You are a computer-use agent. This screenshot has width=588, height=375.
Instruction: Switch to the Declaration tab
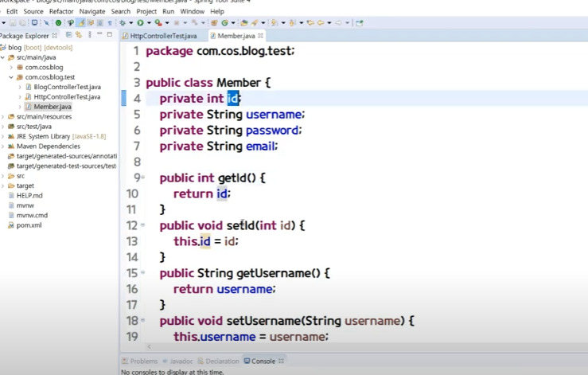point(219,361)
